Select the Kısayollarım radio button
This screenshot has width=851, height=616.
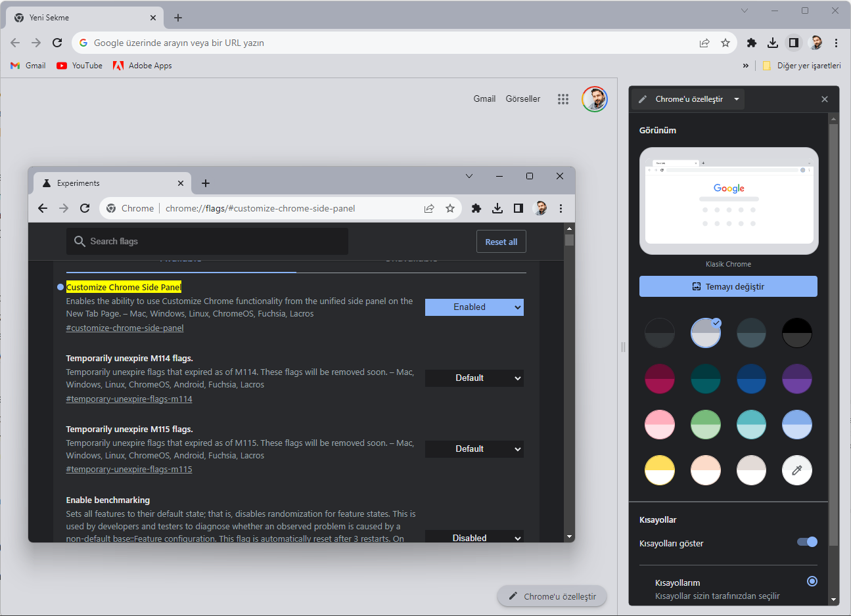click(x=812, y=581)
